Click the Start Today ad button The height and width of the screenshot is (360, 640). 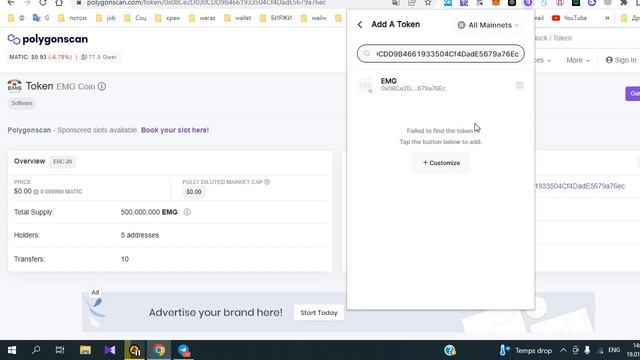319,313
